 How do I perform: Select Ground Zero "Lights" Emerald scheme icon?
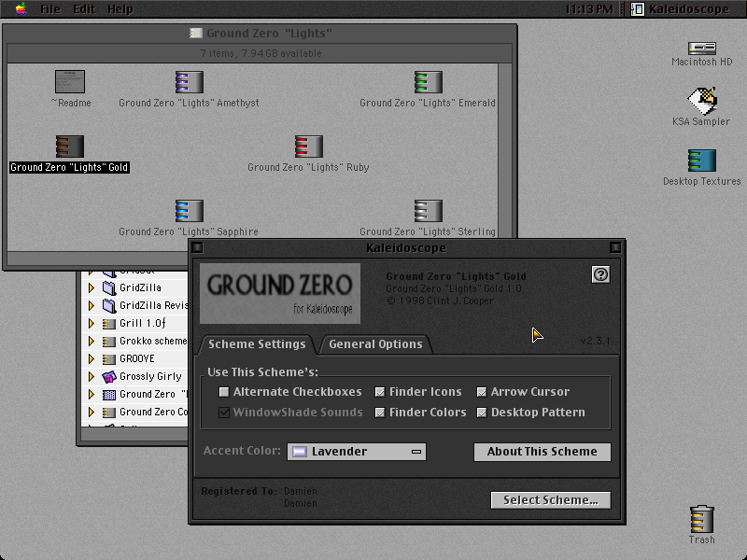click(428, 82)
